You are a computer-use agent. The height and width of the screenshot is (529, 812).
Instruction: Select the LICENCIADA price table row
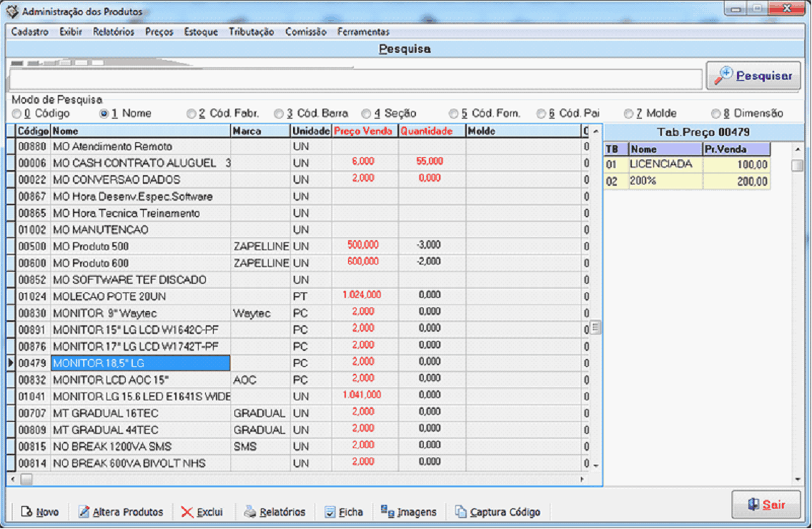coord(665,164)
